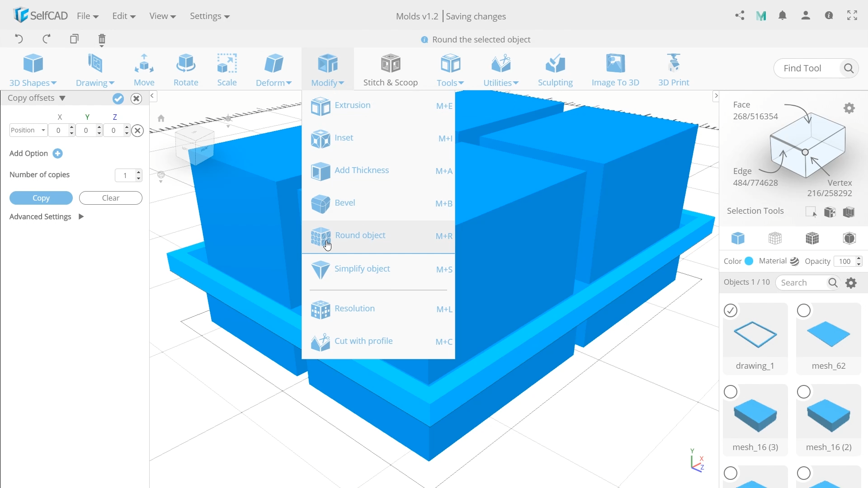Choose Simplify object from the Modify menu

pyautogui.click(x=362, y=269)
